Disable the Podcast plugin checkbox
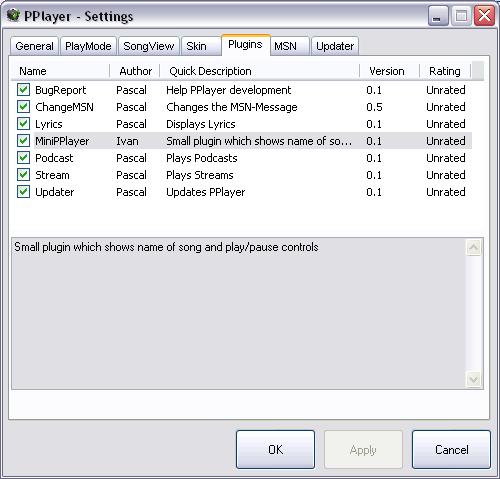Viewport: 500px width, 479px height. point(23,158)
